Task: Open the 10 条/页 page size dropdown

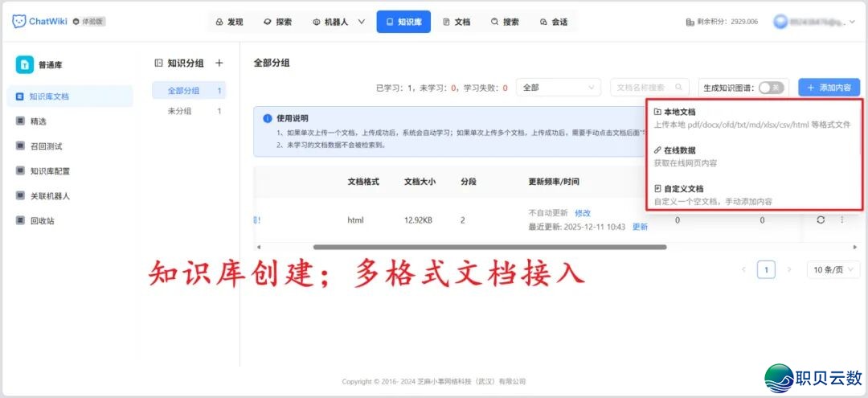Action: click(x=832, y=269)
